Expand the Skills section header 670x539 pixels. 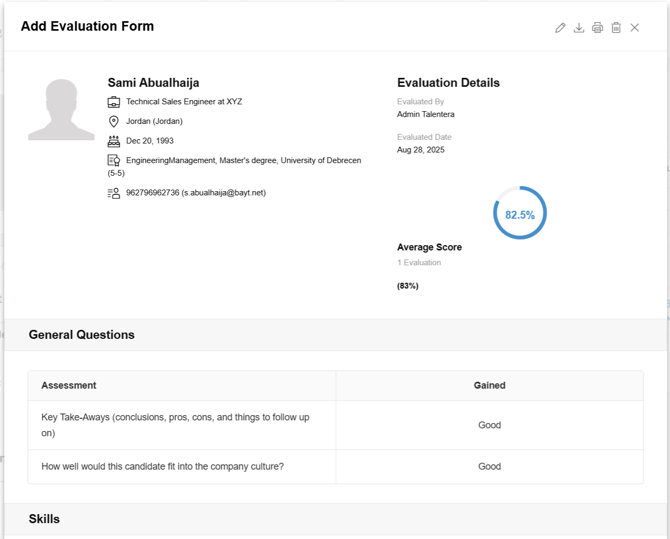tap(44, 519)
